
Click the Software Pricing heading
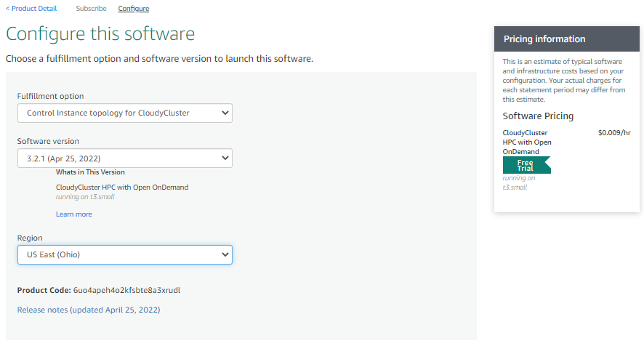(x=538, y=116)
